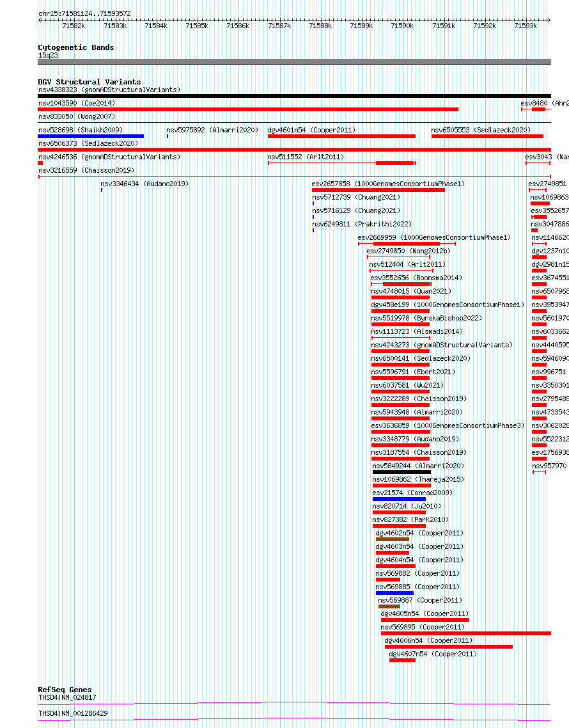Open esv2669959 1000Genomes Phase1 variant
This screenshot has width=569, height=728.
434,238
